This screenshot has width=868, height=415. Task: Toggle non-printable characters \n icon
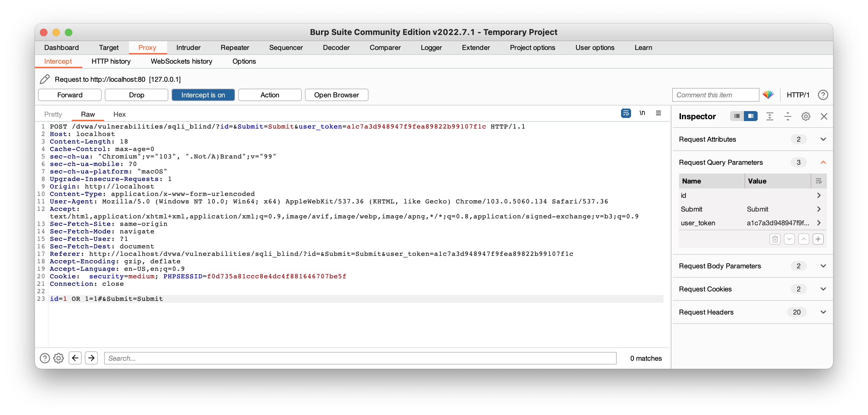[x=642, y=113]
